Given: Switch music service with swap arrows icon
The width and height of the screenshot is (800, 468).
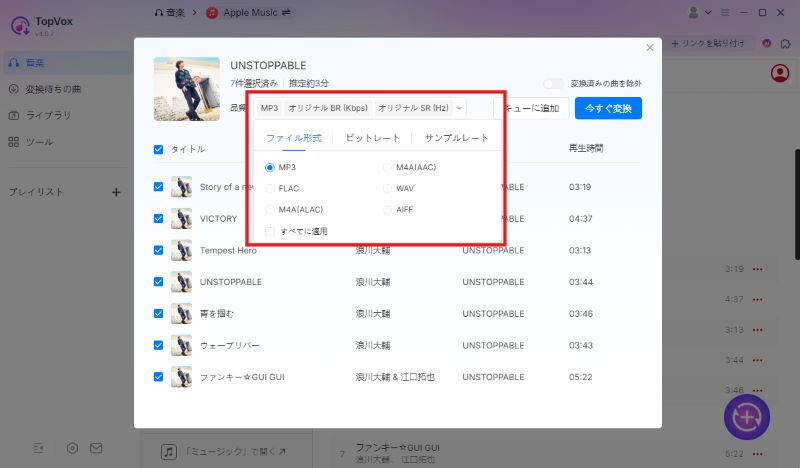Looking at the screenshot, I should pos(286,12).
